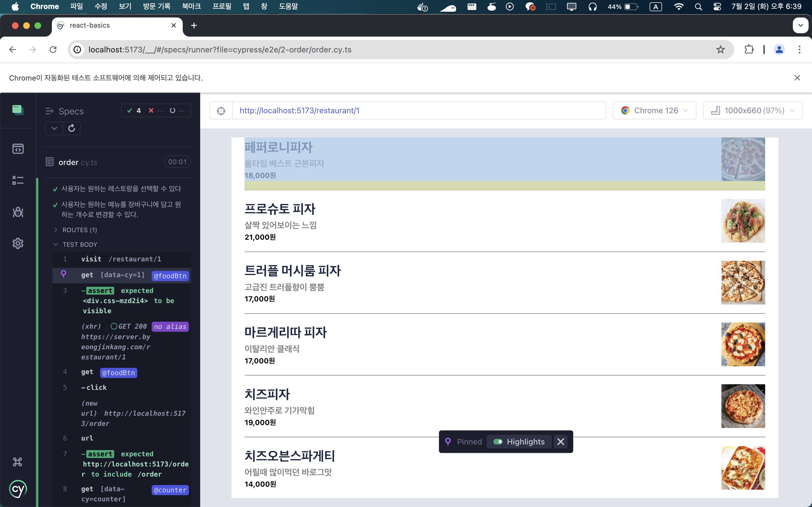The image size is (812, 507).
Task: Open the Chrome 126 browser dropdown
Action: pyautogui.click(x=654, y=111)
